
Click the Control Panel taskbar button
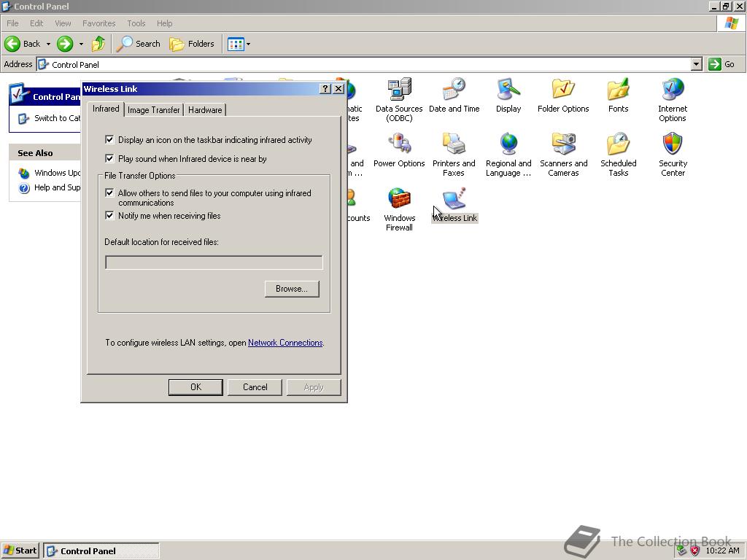[101, 551]
